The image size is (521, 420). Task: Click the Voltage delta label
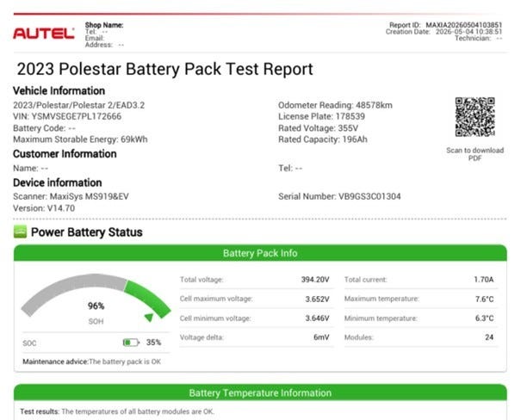[x=202, y=337]
